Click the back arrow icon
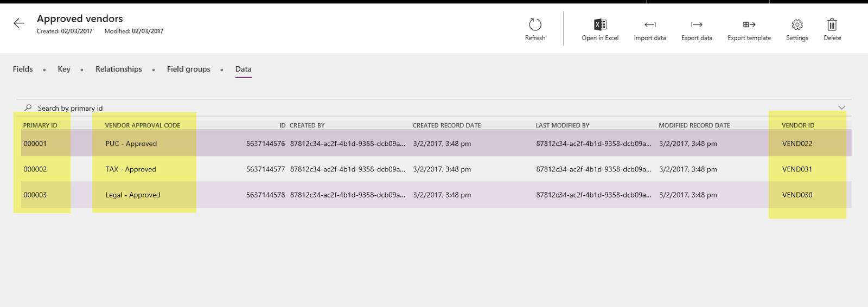Image resolution: width=868 pixels, height=307 pixels. (19, 23)
